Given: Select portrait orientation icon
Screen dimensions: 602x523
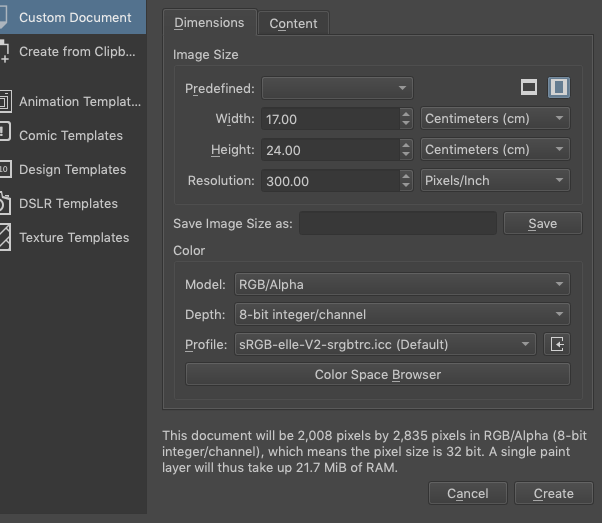Looking at the screenshot, I should [x=558, y=88].
